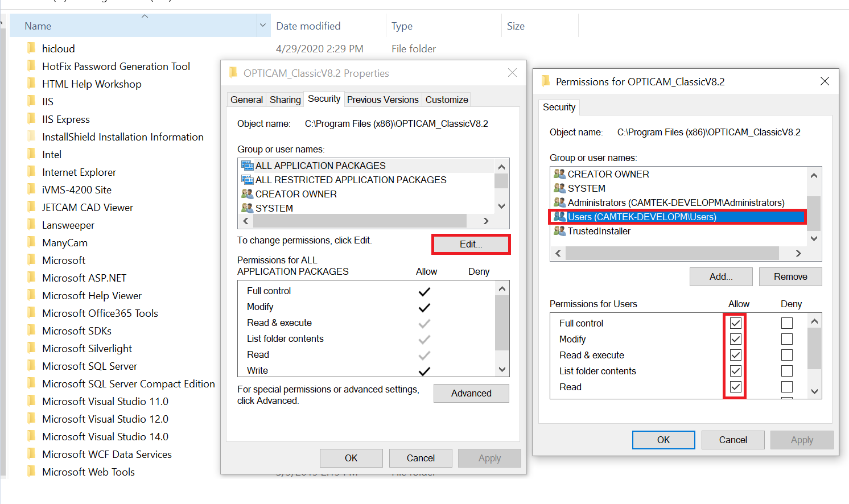Open the Name column filter dropdown arrow
This screenshot has width=849, height=504.
(x=263, y=26)
